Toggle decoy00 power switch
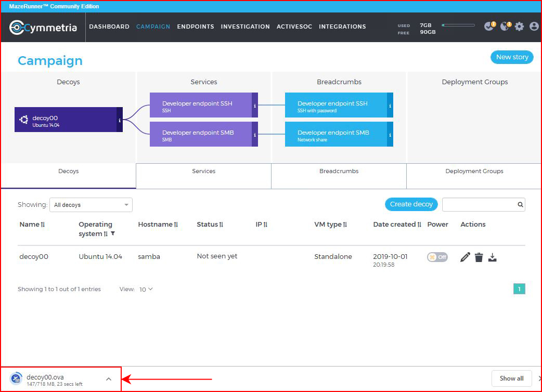The width and height of the screenshot is (542, 392). pos(437,257)
